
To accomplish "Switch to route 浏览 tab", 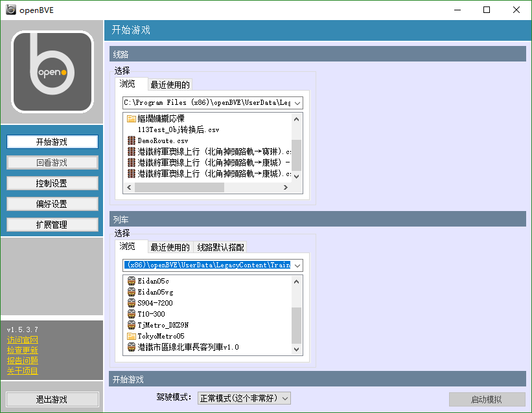I will tap(132, 84).
